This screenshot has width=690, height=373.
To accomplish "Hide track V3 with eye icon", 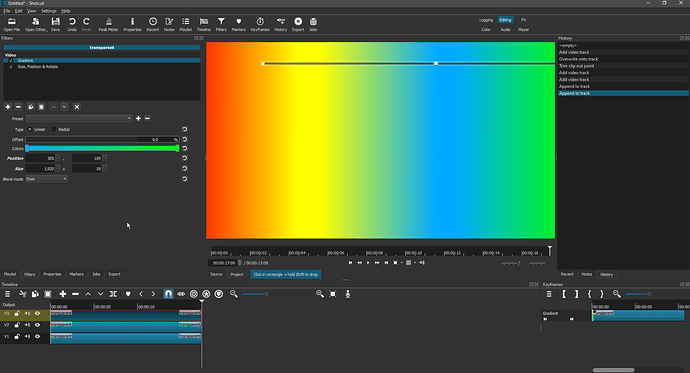I will 37,314.
